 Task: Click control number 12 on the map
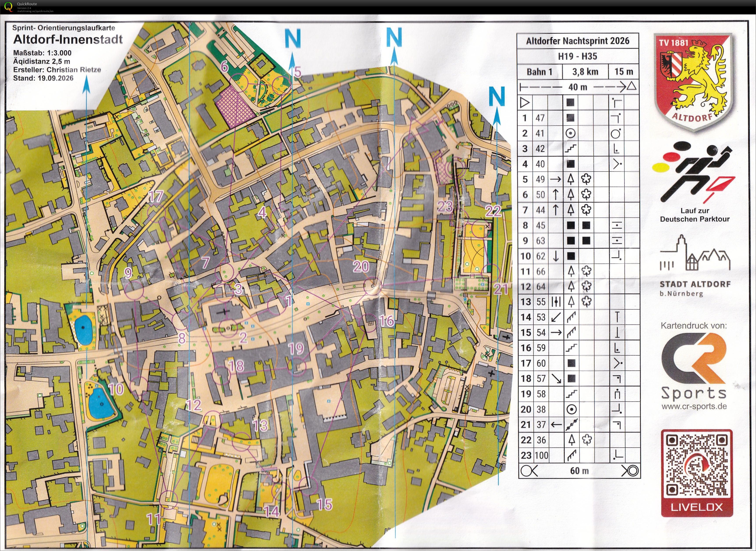click(194, 405)
